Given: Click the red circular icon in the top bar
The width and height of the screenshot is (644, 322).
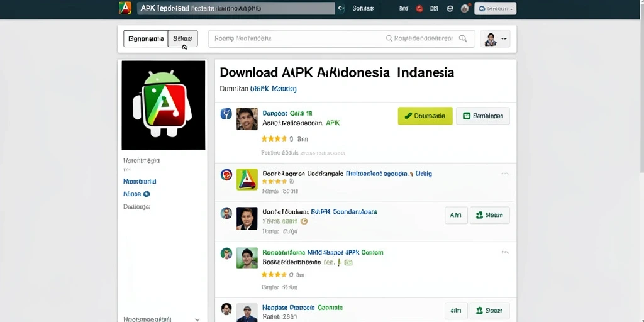Looking at the screenshot, I should tap(419, 8).
